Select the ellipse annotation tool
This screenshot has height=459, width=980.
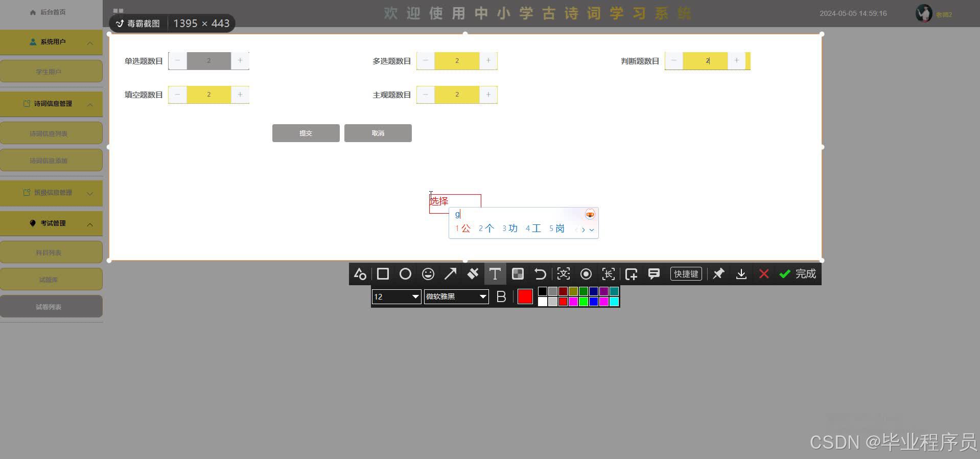coord(405,274)
